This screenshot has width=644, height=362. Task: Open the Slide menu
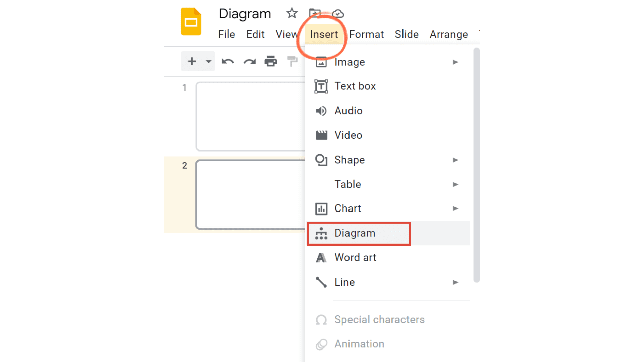click(x=407, y=34)
